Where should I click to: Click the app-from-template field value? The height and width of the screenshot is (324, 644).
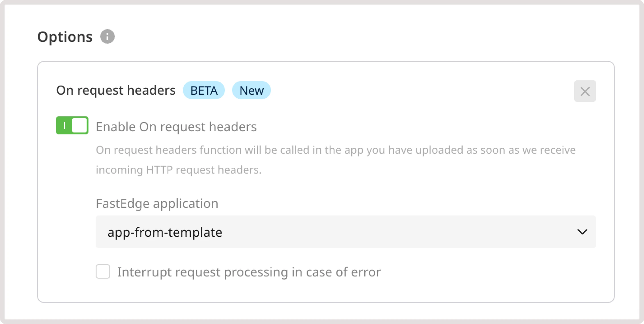pyautogui.click(x=165, y=232)
